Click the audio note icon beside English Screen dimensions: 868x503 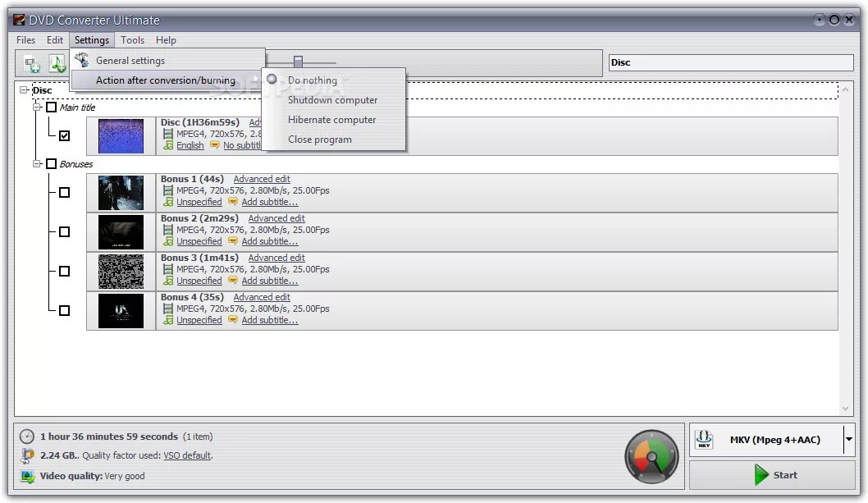click(x=168, y=145)
